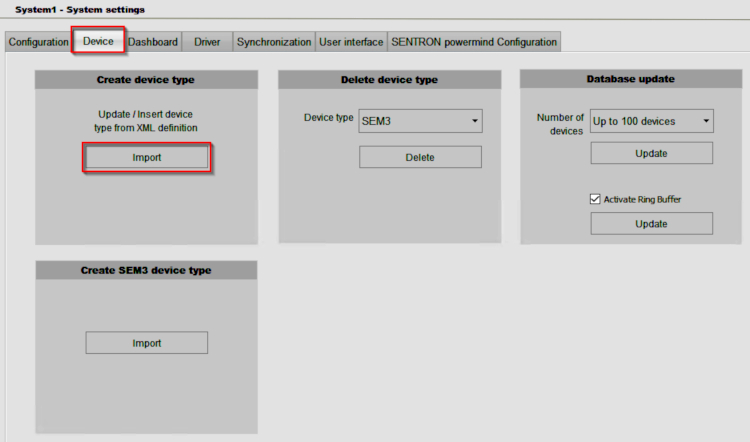Click 'Update / Insert device type' description text
Screen dimensions: 750x442
(x=145, y=121)
